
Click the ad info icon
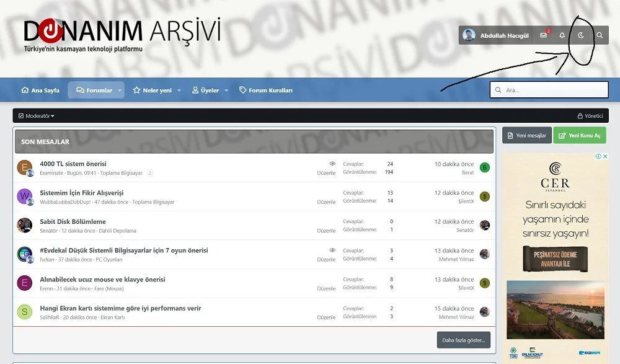[x=599, y=156]
